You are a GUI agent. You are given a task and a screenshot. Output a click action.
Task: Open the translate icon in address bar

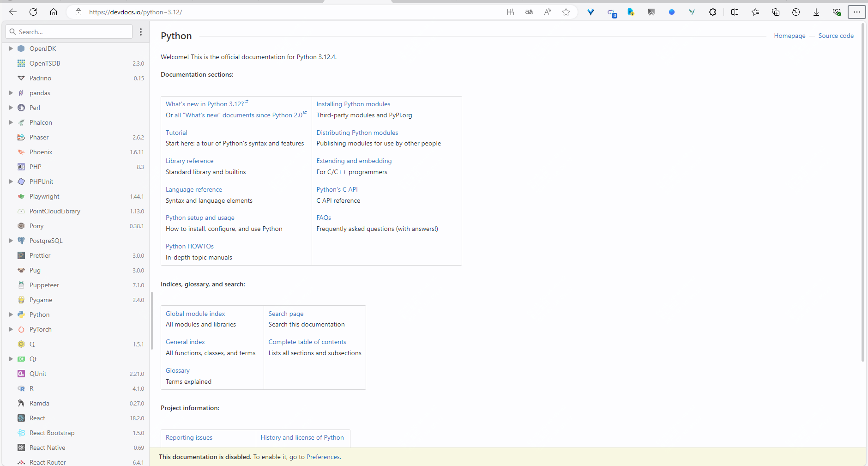click(529, 12)
